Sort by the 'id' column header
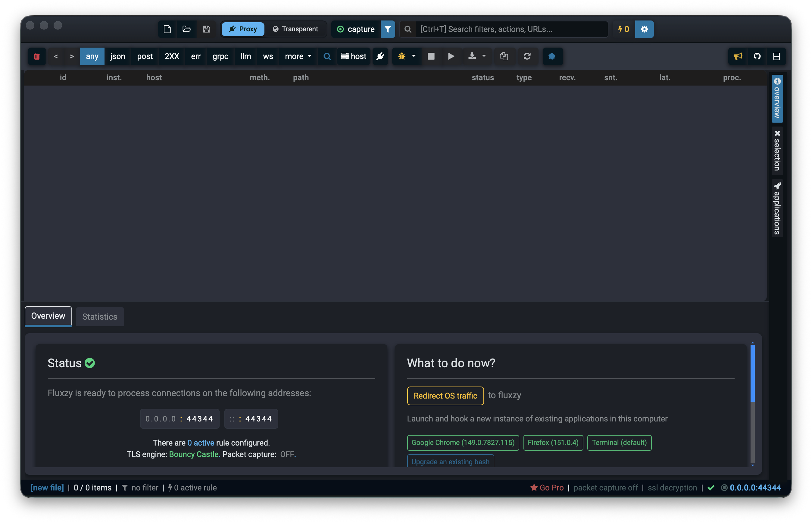This screenshot has height=523, width=812. 63,78
